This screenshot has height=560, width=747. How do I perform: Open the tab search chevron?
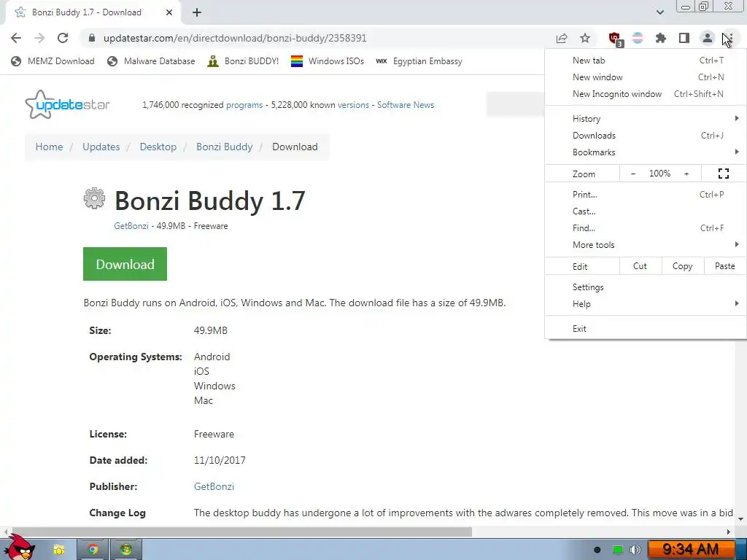659,12
